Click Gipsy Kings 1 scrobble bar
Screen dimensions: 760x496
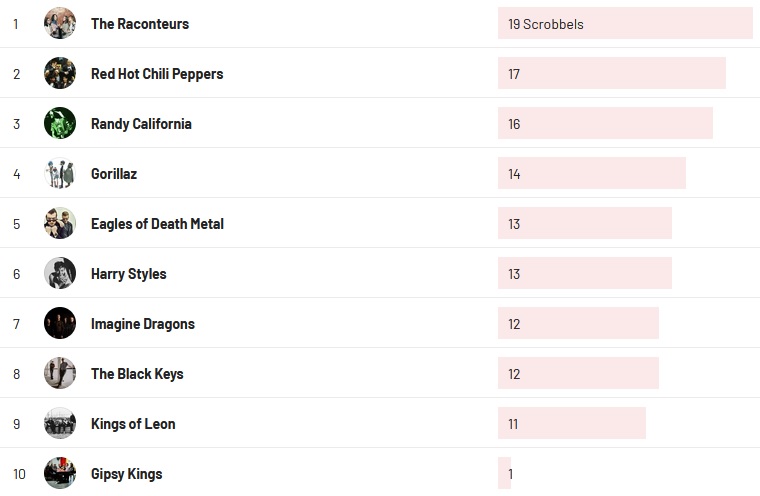point(505,473)
